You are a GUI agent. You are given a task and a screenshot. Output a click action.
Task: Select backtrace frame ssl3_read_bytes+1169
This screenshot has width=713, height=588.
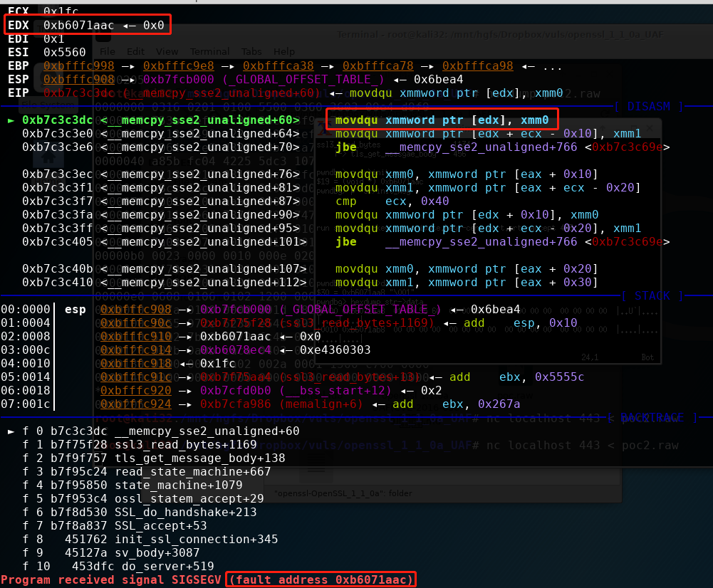140,444
